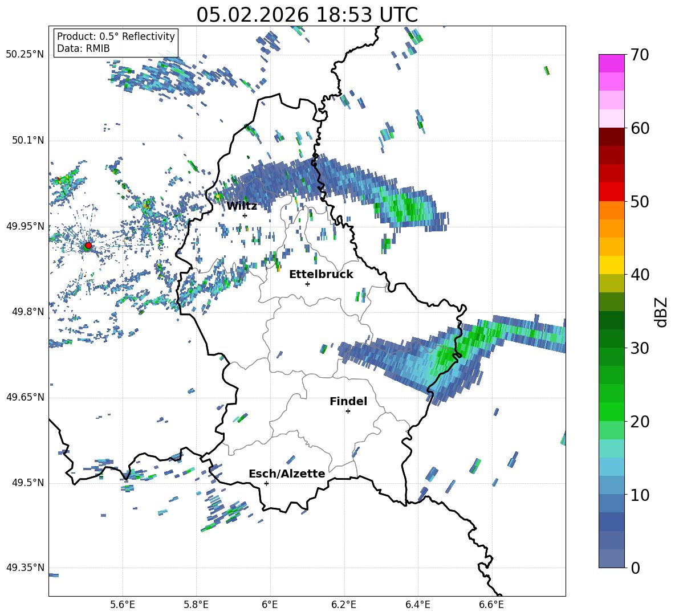Select the Esch/Alzette city label
The image size is (675, 616).
(287, 474)
